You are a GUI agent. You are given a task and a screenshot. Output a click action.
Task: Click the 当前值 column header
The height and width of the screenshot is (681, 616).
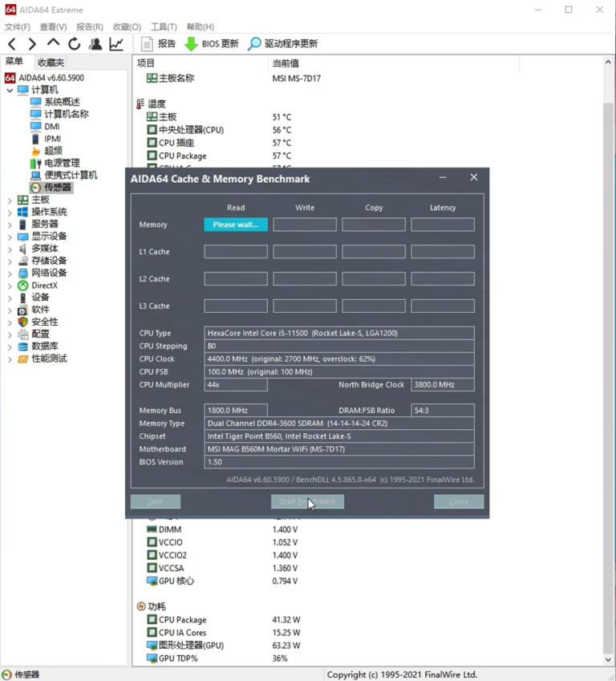(394, 63)
